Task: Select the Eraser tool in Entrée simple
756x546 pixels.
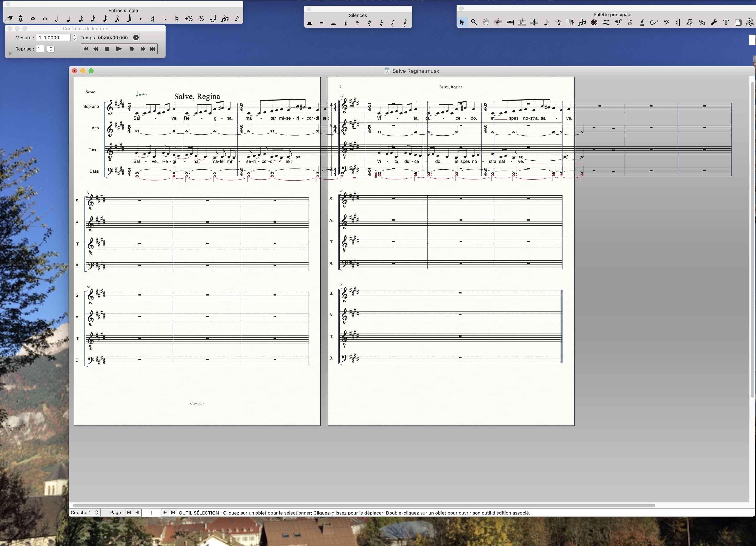Action: click(x=9, y=19)
